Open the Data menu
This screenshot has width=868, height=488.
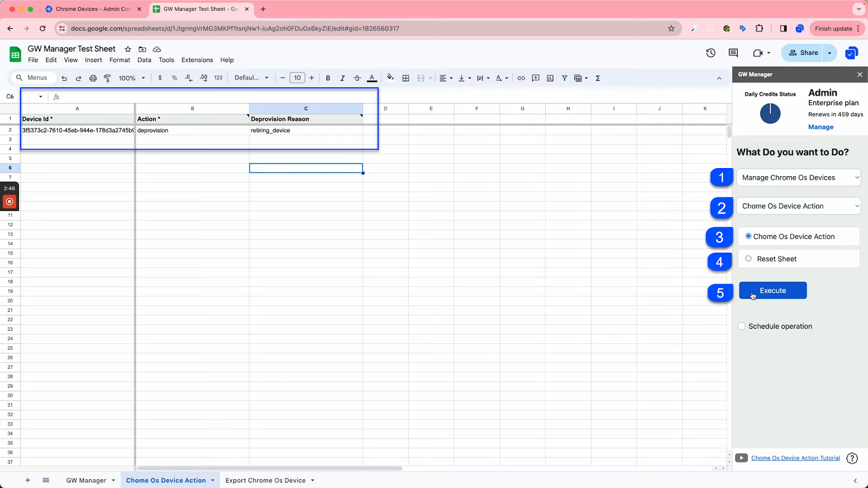click(x=144, y=60)
